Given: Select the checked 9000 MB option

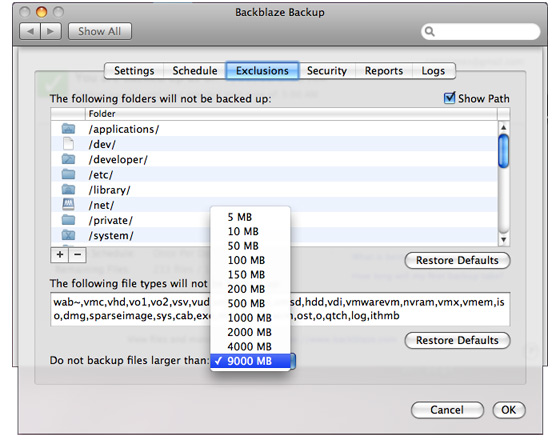Looking at the screenshot, I should coord(250,361).
